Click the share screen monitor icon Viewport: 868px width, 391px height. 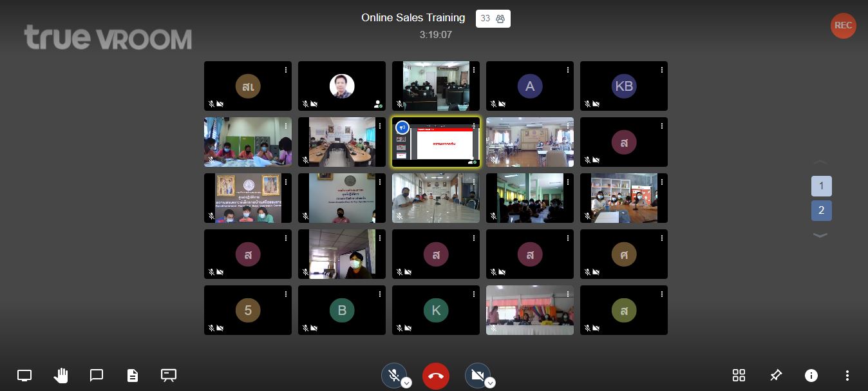[x=24, y=376]
